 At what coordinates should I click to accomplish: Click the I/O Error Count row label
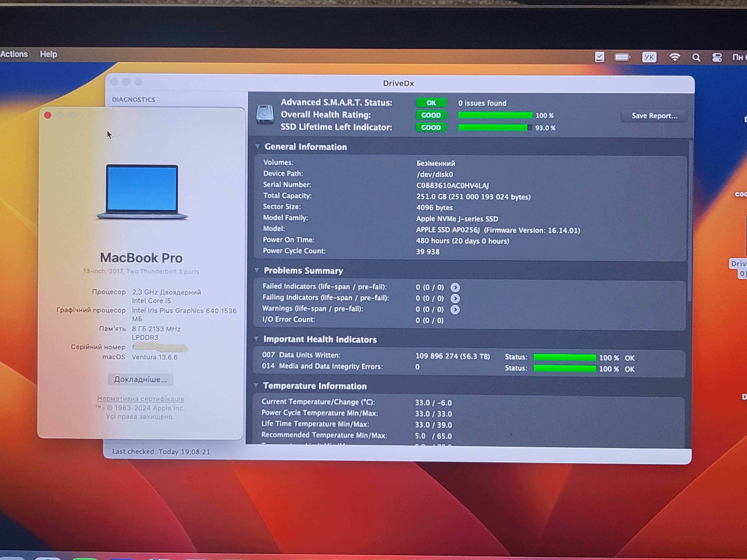(289, 319)
